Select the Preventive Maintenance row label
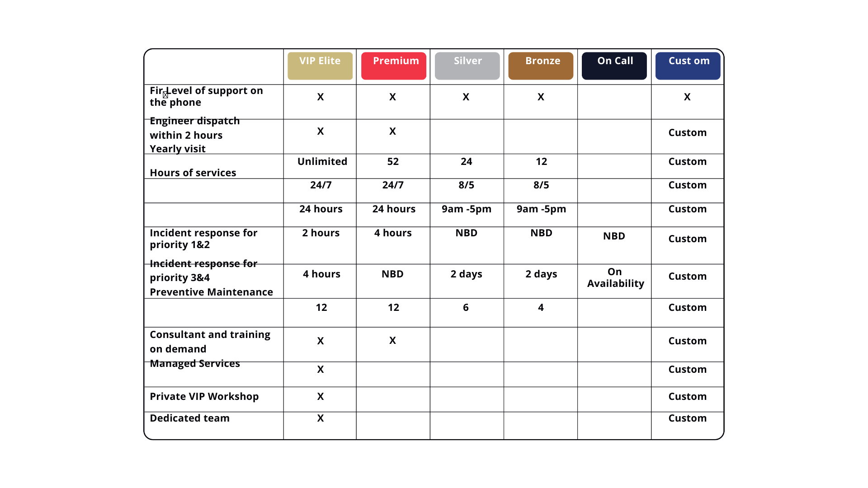Image resolution: width=868 pixels, height=488 pixels. [211, 292]
